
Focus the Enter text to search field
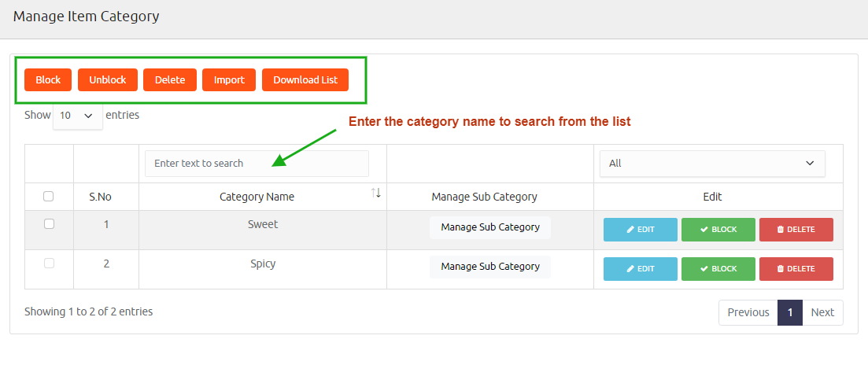tap(257, 164)
